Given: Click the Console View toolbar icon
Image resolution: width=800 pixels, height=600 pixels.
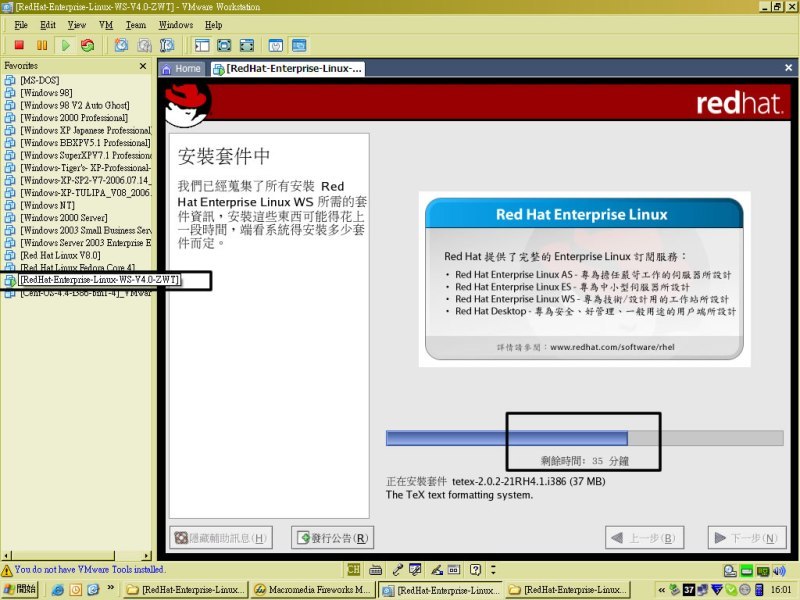Looking at the screenshot, I should point(299,45).
